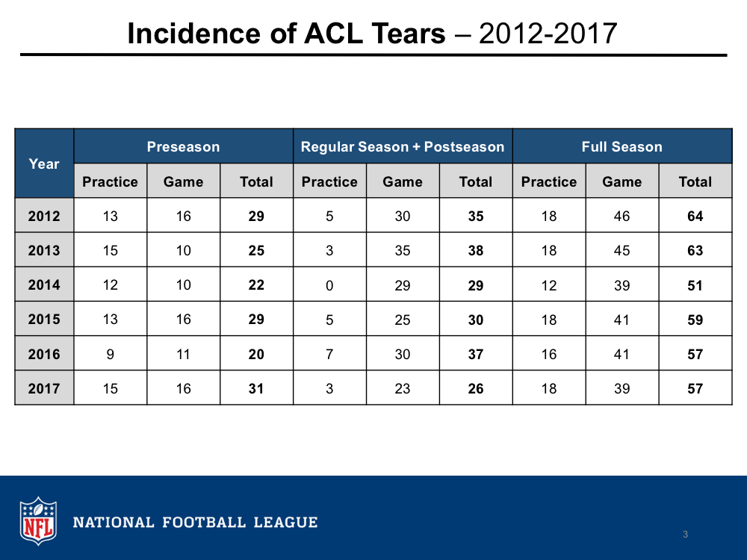Click the National Football League wordmark

click(195, 522)
